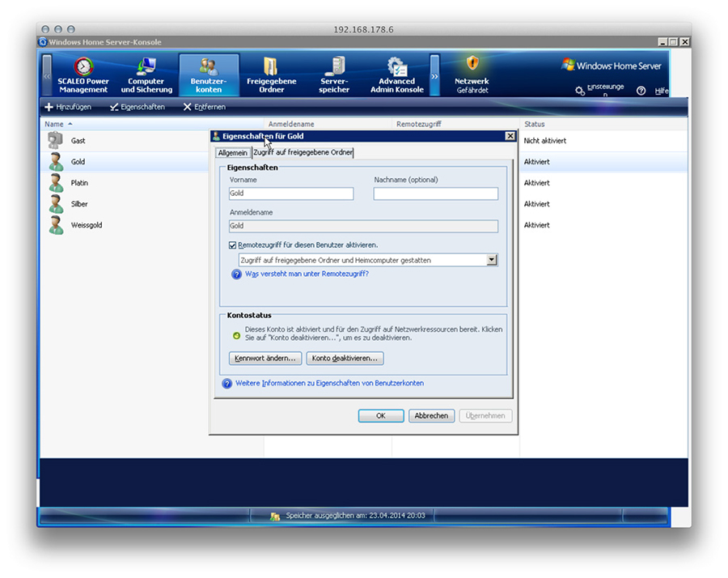Open Serverspeicher tab
Viewport: 728px width, 578px height.
click(334, 75)
